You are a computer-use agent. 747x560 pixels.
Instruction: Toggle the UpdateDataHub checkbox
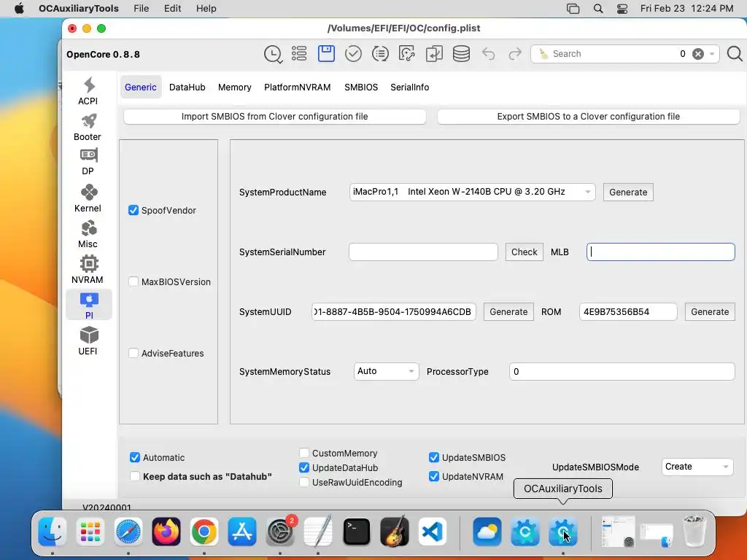pyautogui.click(x=304, y=467)
